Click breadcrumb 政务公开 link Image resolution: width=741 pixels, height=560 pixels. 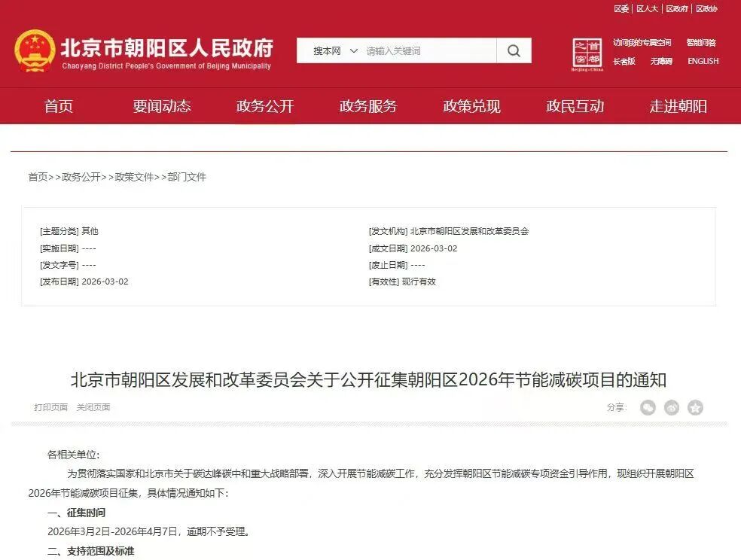[81, 177]
